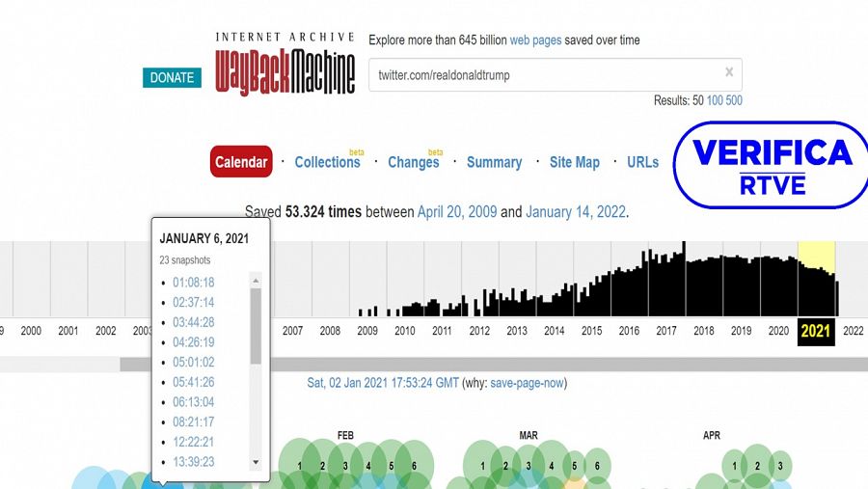Click the snapshot list scrollbar thumb
Viewport: 868px width, 489px height.
click(x=256, y=326)
